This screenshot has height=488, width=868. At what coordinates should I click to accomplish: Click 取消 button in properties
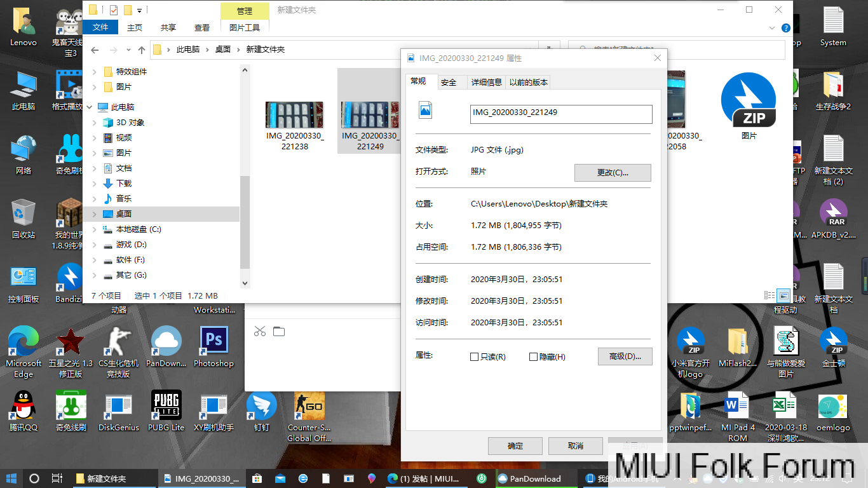pyautogui.click(x=576, y=446)
